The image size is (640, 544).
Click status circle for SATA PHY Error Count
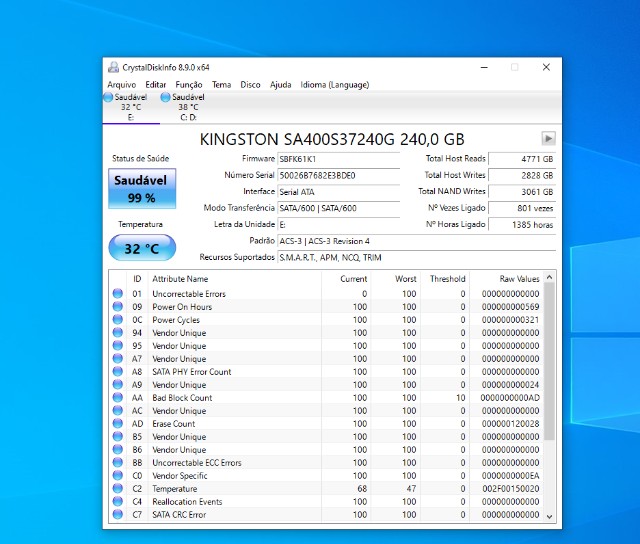[118, 371]
